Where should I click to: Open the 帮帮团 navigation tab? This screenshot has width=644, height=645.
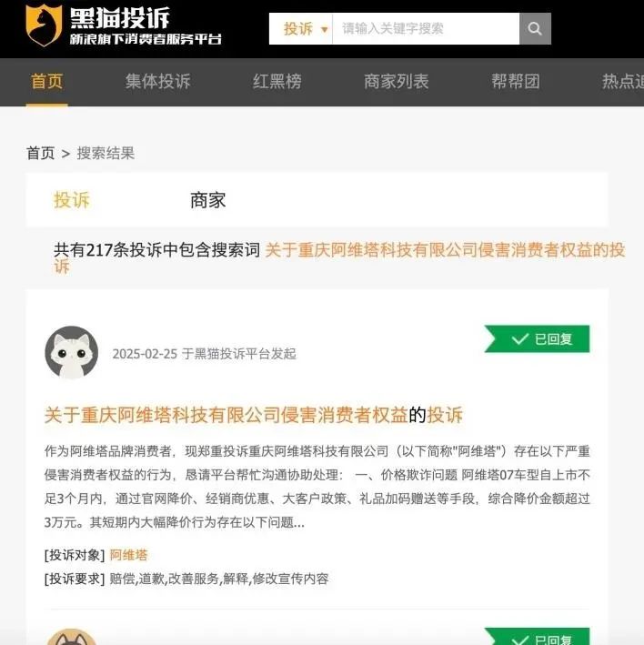(x=516, y=82)
